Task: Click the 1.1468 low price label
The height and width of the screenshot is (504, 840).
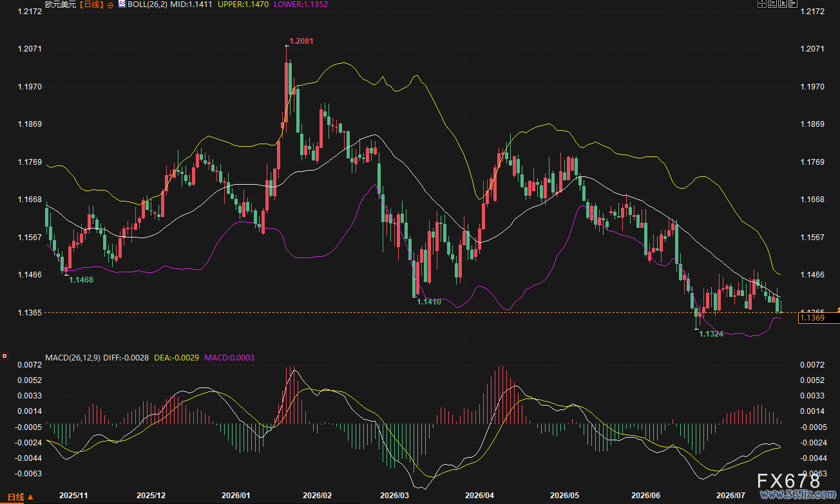Action: pos(81,280)
